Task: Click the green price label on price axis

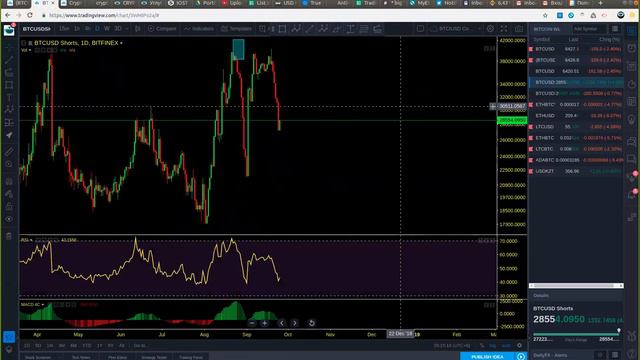Action: tap(512, 120)
